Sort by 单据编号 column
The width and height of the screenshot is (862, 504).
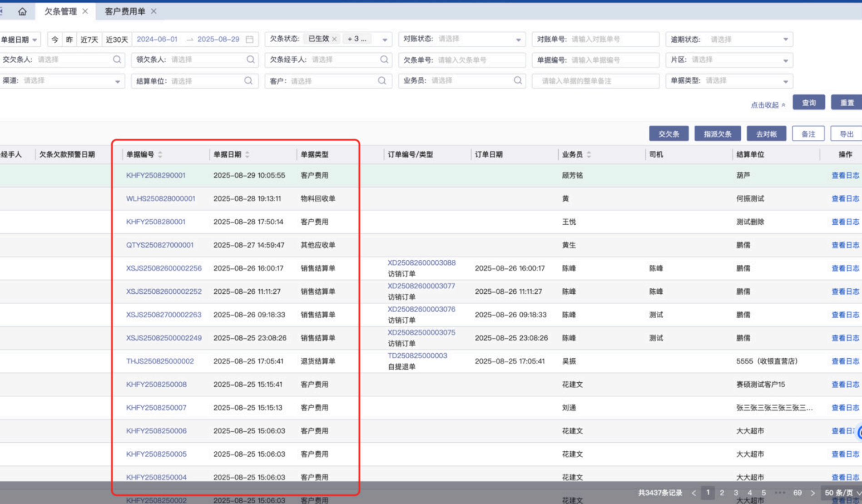click(160, 155)
